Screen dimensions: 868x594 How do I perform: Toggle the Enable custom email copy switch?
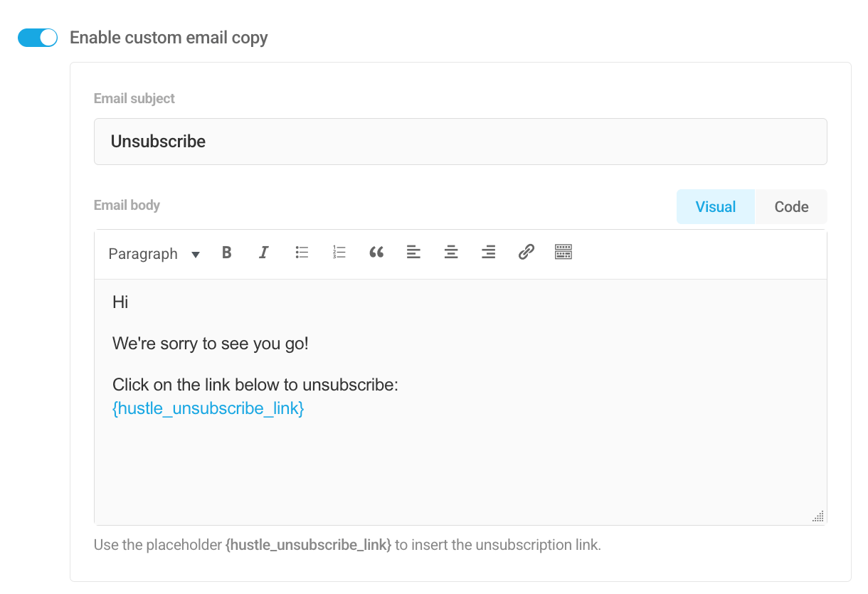click(38, 38)
